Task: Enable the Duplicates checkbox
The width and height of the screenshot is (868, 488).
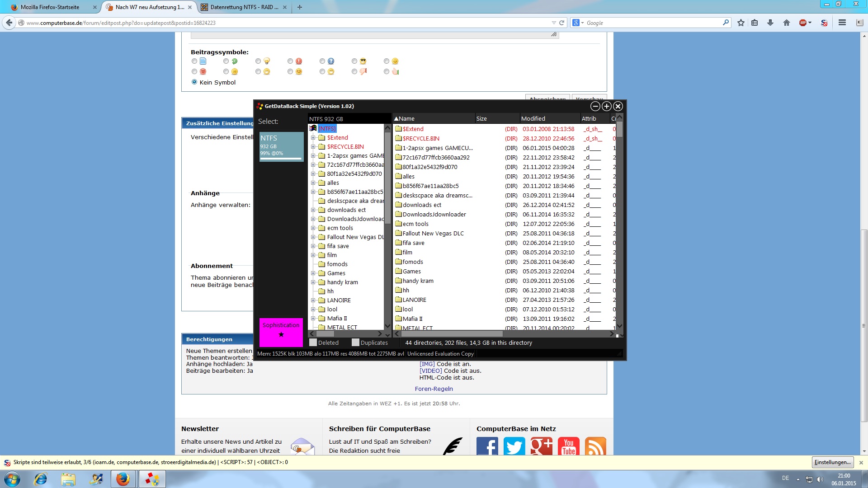Action: [355, 343]
